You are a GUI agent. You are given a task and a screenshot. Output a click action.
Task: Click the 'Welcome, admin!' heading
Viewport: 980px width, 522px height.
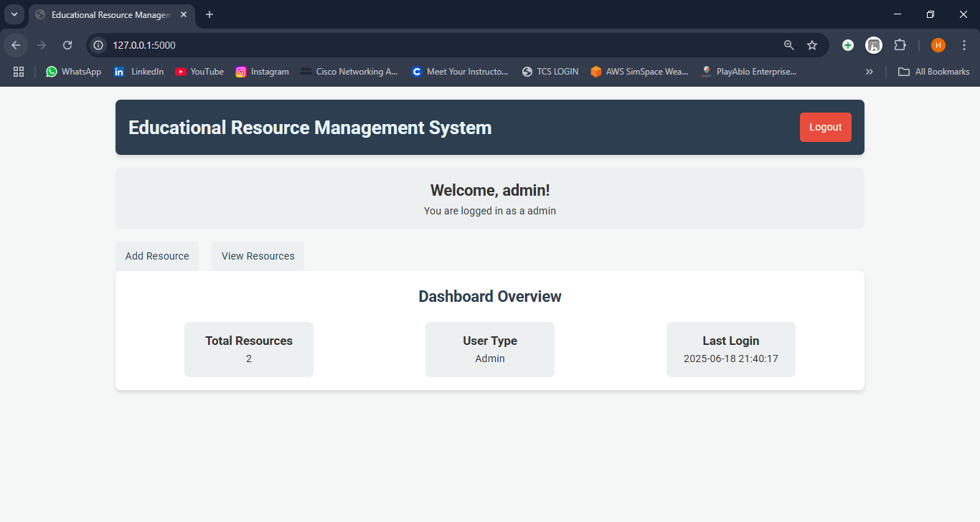(490, 190)
